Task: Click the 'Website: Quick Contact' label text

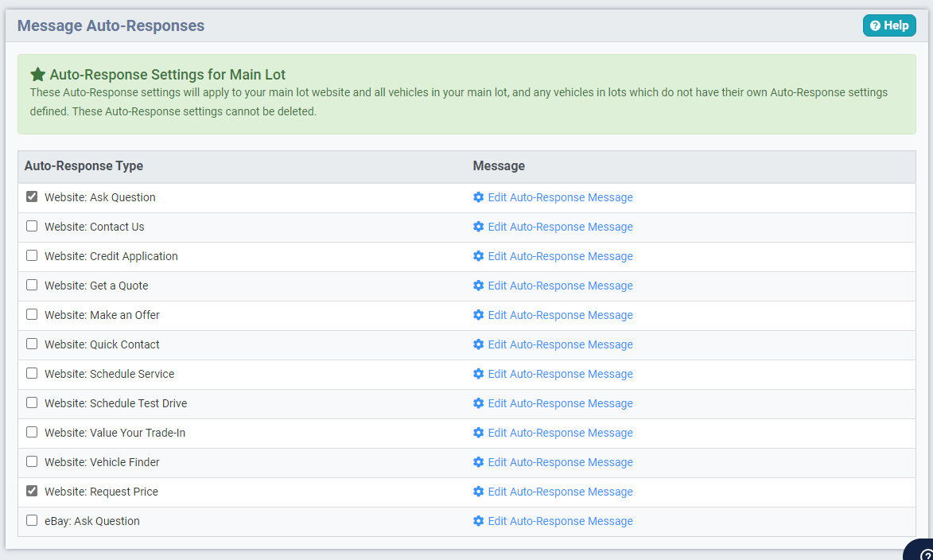Action: click(x=103, y=344)
